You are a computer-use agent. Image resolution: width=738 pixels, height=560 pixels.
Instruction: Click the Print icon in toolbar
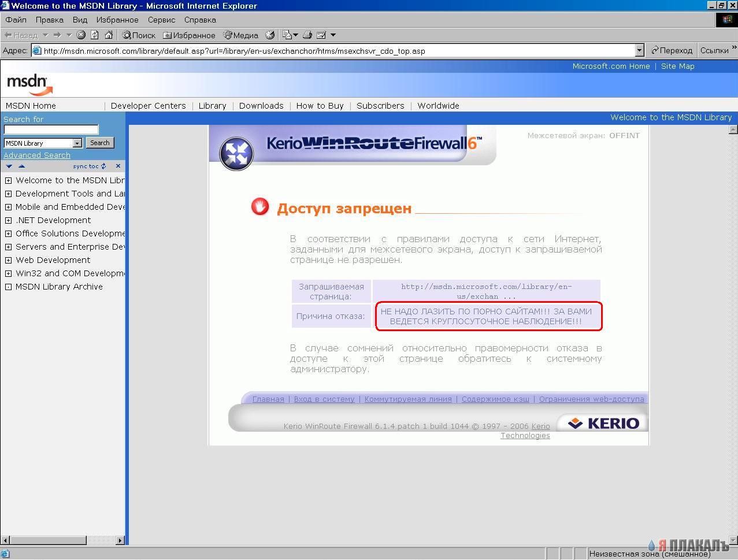(307, 35)
